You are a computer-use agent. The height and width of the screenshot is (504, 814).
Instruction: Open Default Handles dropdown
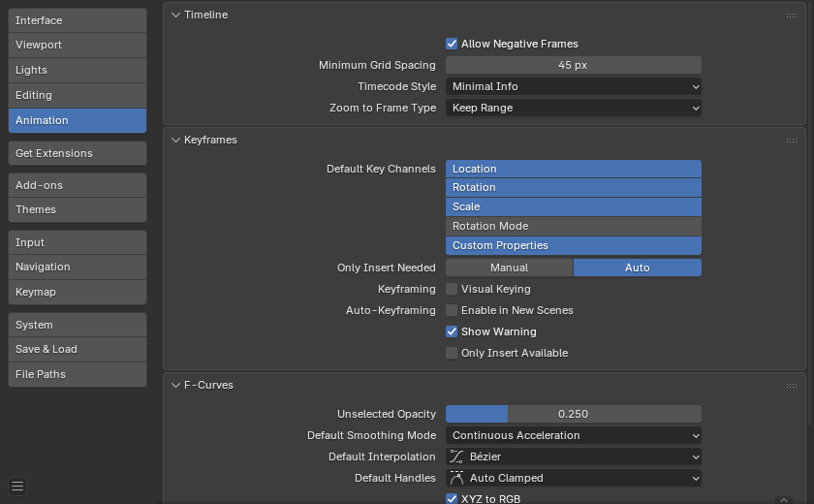click(573, 478)
